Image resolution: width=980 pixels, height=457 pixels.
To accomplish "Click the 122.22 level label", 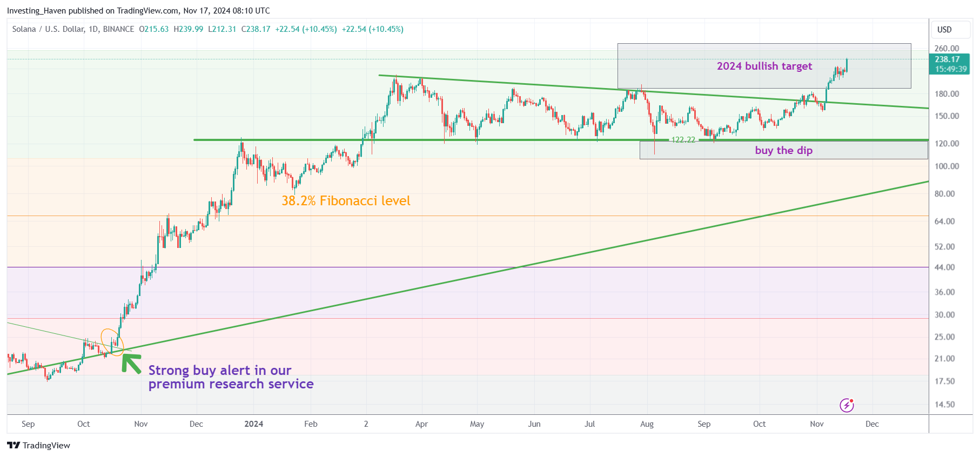I will tap(683, 140).
